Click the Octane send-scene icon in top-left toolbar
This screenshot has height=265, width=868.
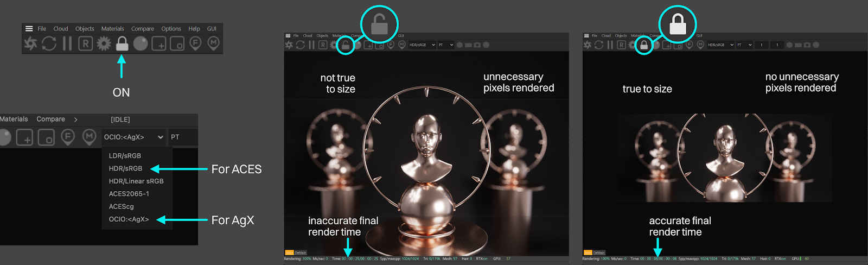point(31,43)
